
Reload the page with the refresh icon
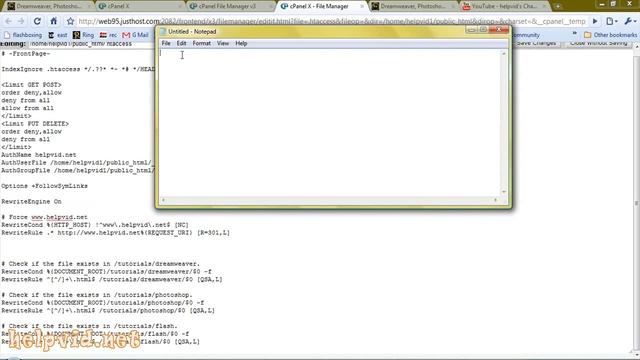coord(37,21)
